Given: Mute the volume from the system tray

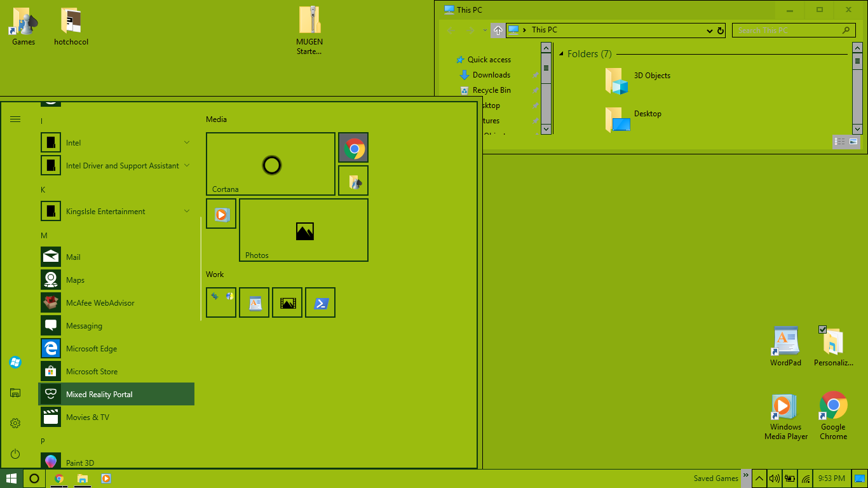Looking at the screenshot, I should [774, 478].
